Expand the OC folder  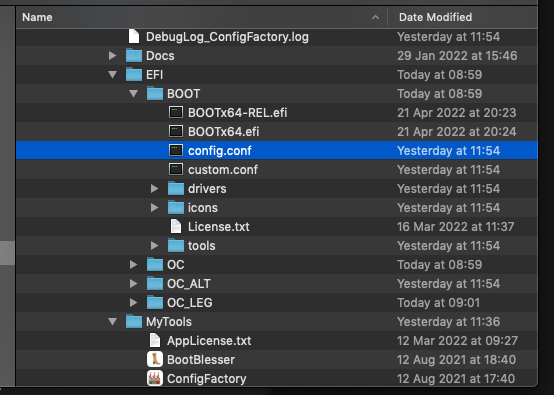pyautogui.click(x=133, y=265)
